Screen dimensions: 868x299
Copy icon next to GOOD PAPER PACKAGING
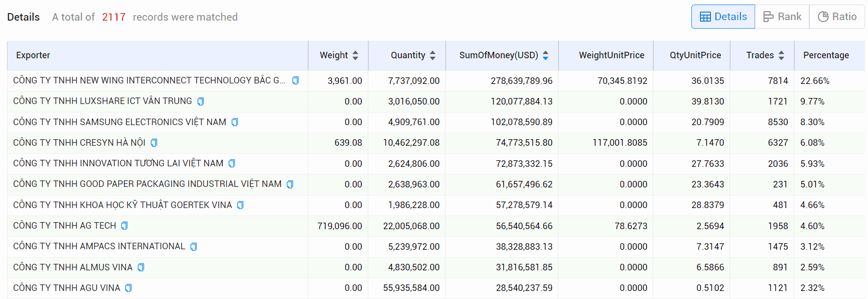coord(290,184)
